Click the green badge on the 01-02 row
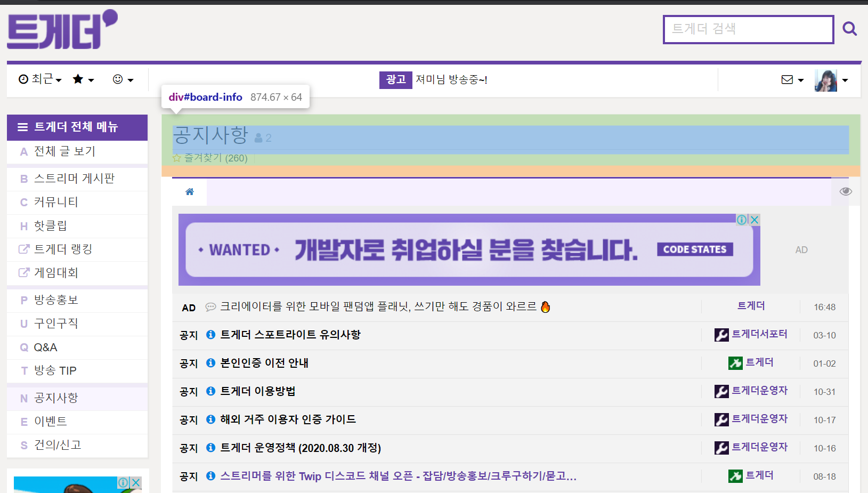 [x=735, y=363]
